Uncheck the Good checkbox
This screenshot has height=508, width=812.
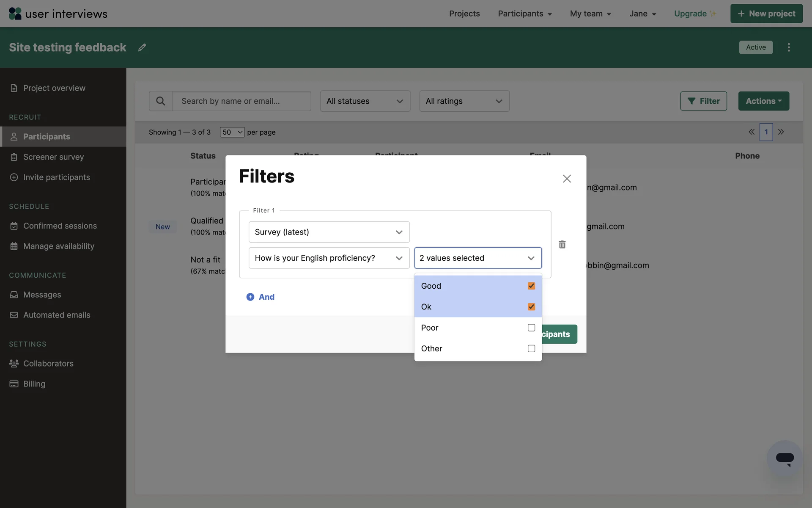point(531,286)
